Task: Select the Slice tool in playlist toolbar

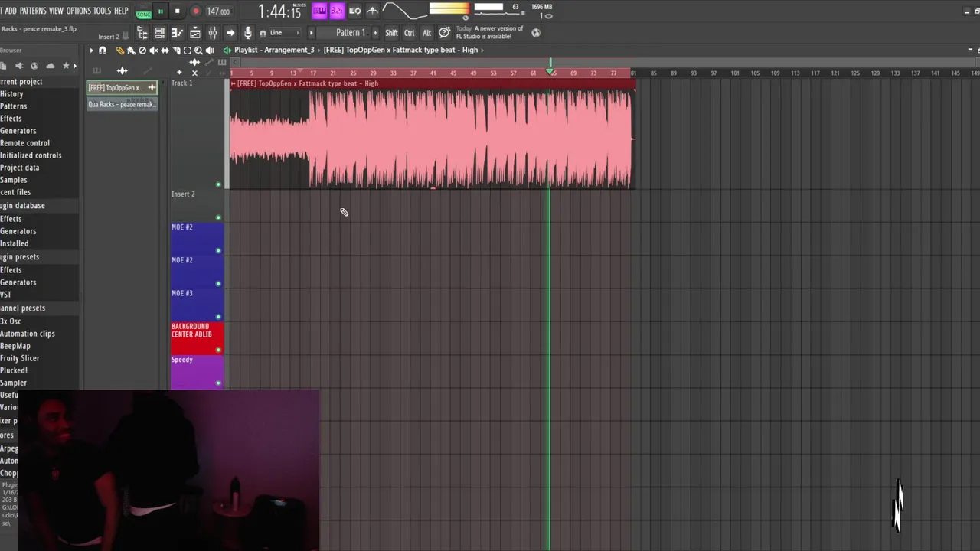Action: tap(176, 51)
